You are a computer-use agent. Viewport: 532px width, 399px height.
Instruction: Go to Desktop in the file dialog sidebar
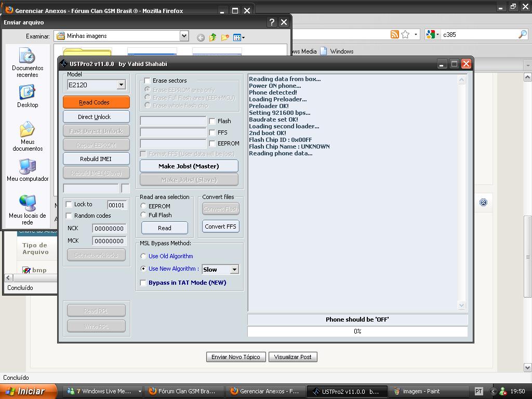click(28, 96)
